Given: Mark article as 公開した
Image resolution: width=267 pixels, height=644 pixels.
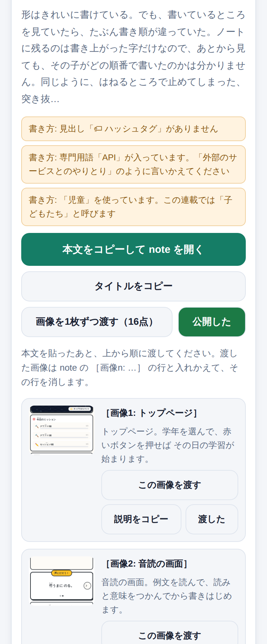Looking at the screenshot, I should 212,322.
